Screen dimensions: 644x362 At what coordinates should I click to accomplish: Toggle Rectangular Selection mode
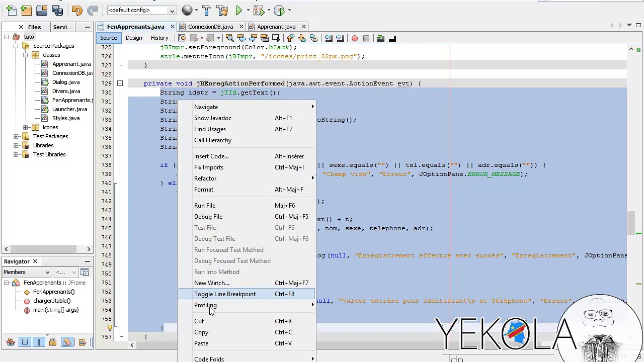(x=276, y=38)
